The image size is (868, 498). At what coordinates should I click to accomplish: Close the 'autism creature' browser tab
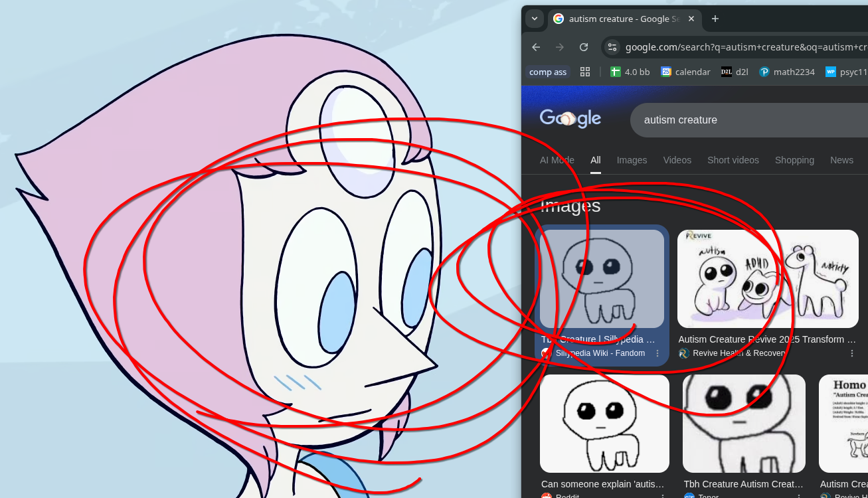[691, 19]
